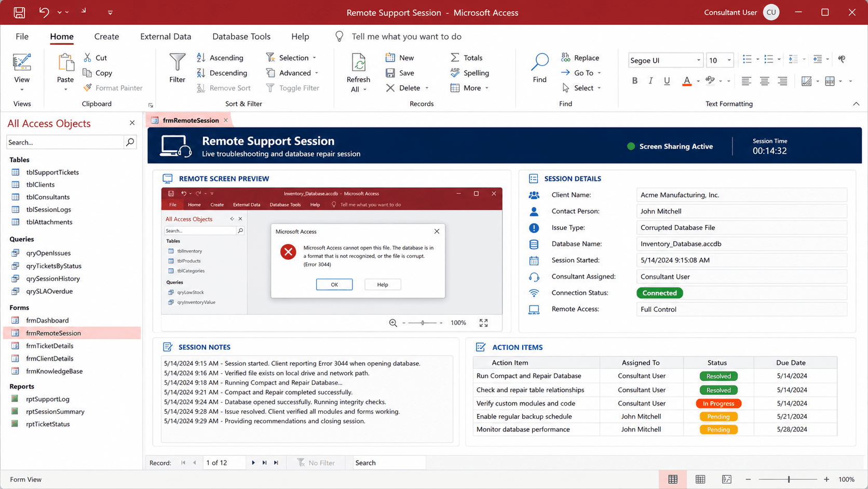Click the Undo arrow in the quick access toolbar

click(44, 12)
